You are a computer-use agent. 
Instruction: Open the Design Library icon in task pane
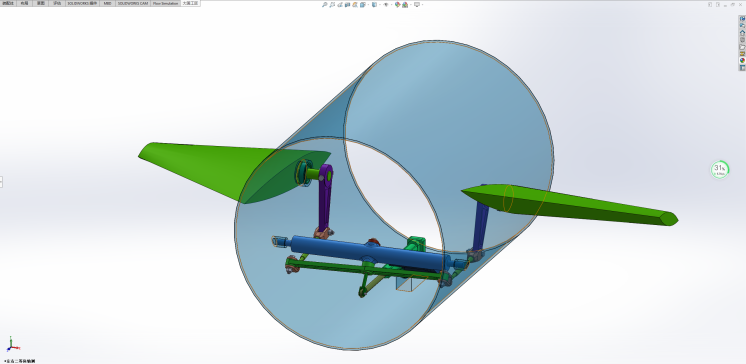(742, 40)
